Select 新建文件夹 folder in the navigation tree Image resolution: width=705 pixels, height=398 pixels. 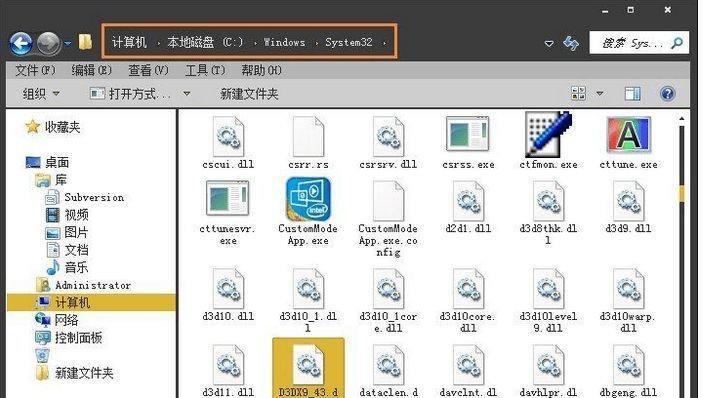[x=74, y=373]
